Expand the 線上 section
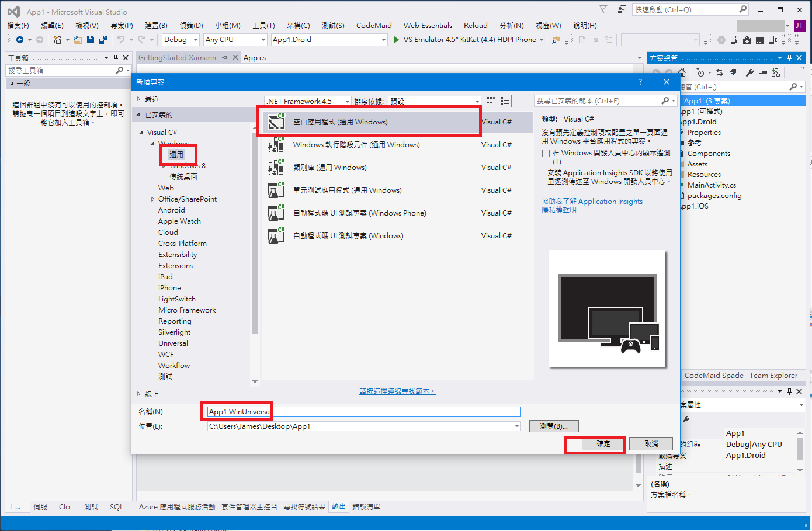 (139, 394)
